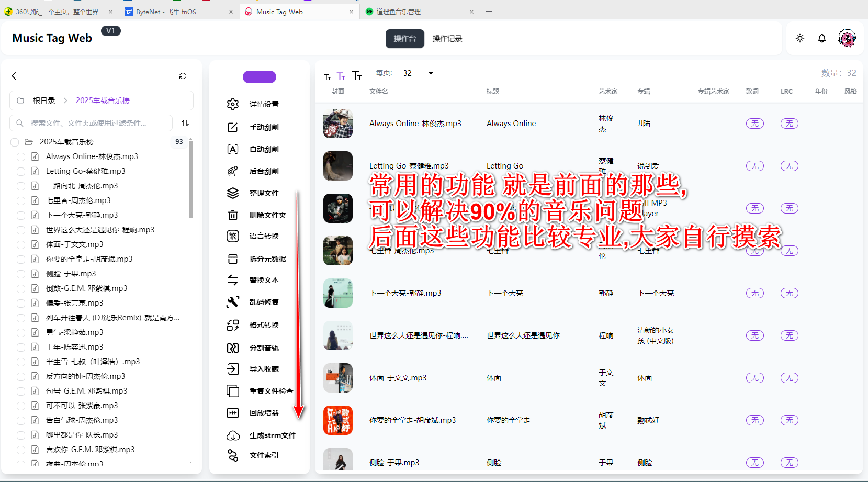Click the 删除文件夹 trash icon
Screen dimensions: 868x482
233,215
